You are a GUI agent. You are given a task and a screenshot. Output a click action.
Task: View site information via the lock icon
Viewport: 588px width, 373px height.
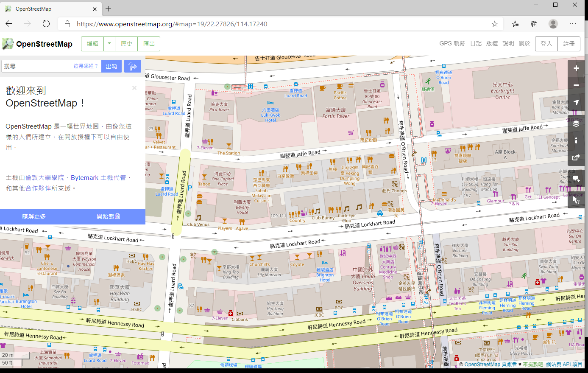point(67,24)
